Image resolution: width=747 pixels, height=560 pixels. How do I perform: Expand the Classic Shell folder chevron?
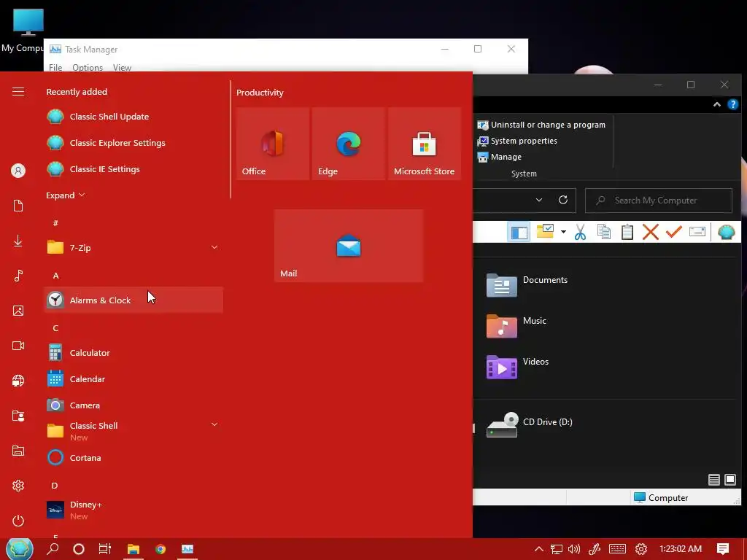(x=214, y=424)
